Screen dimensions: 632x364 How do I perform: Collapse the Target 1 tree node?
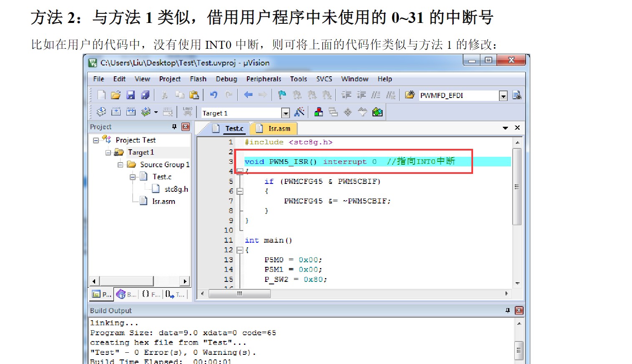click(108, 153)
